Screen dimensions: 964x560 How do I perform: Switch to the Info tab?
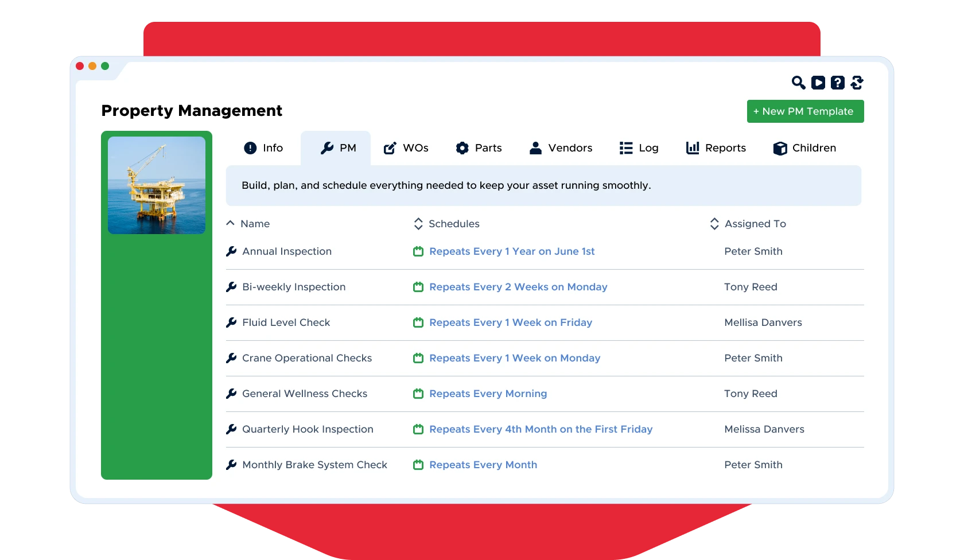(x=263, y=148)
